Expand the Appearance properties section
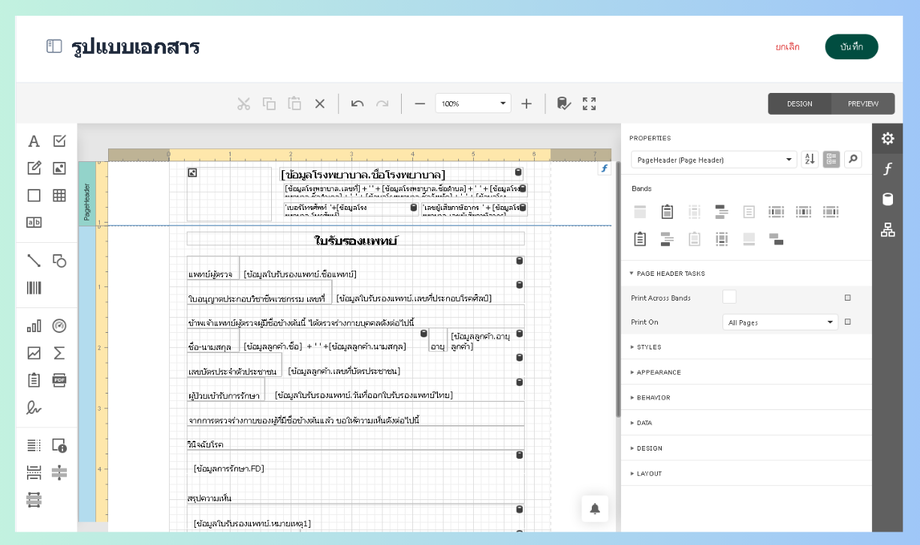This screenshot has width=920, height=545. (658, 372)
